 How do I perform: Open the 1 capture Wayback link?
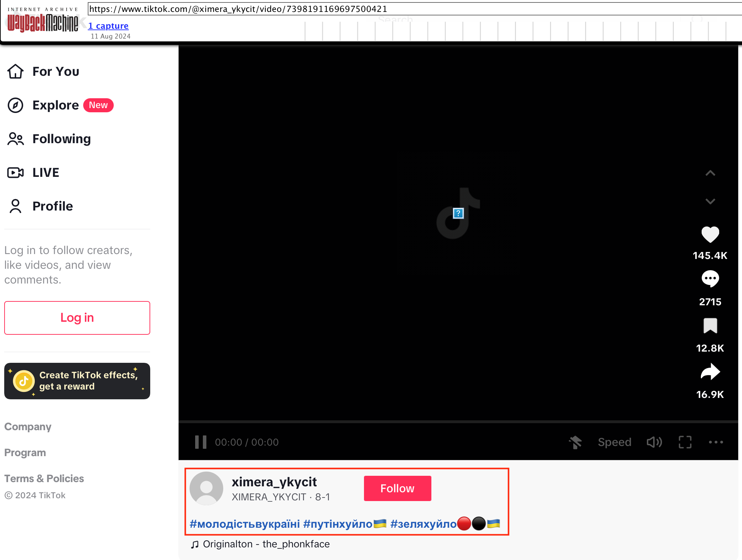[x=108, y=26]
